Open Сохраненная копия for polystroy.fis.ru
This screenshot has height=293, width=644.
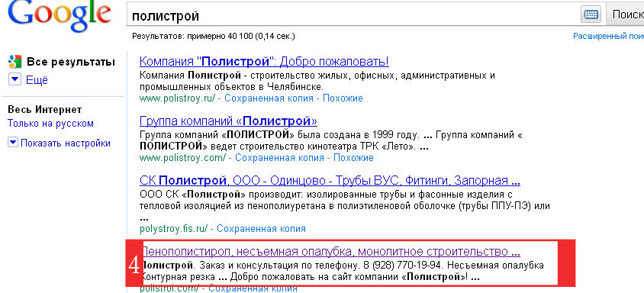[x=261, y=228]
